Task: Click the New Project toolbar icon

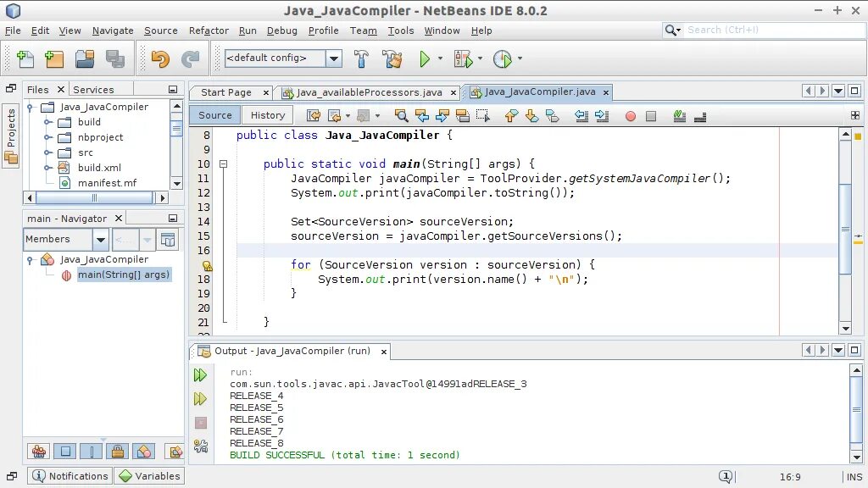Action: [x=54, y=58]
